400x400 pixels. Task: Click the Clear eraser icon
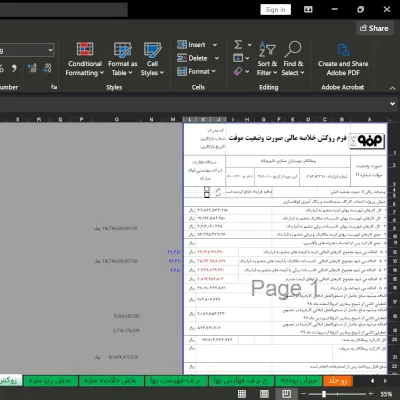238,71
